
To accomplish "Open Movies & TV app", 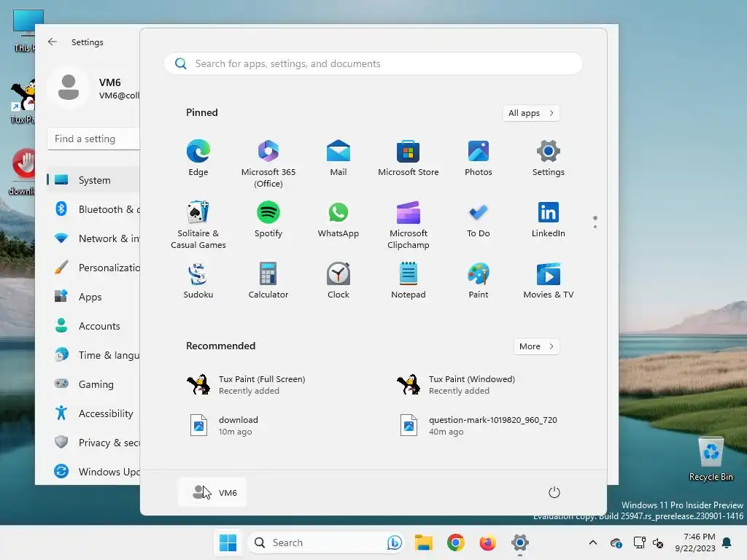I will 549,281.
